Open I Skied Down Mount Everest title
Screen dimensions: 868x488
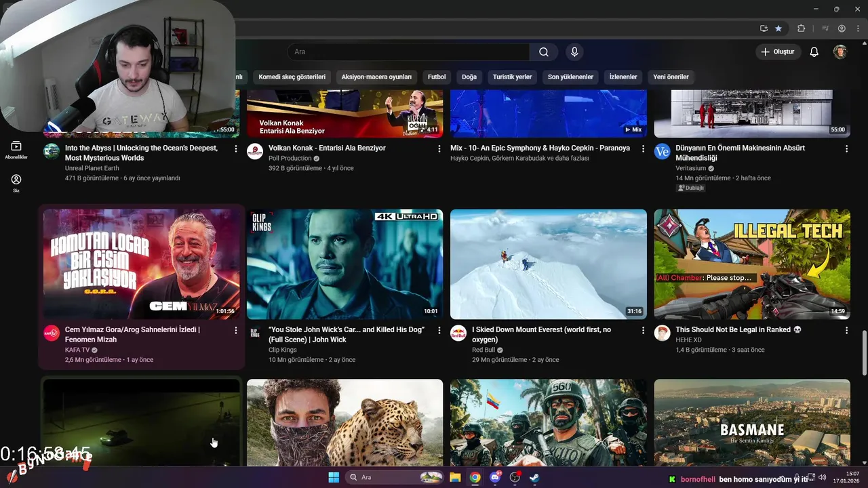point(542,334)
